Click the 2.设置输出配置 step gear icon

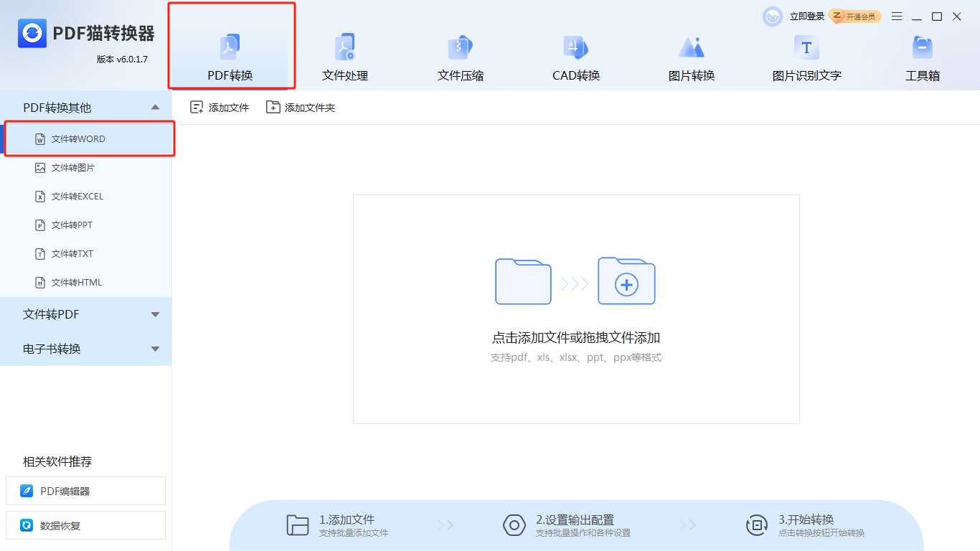(514, 525)
